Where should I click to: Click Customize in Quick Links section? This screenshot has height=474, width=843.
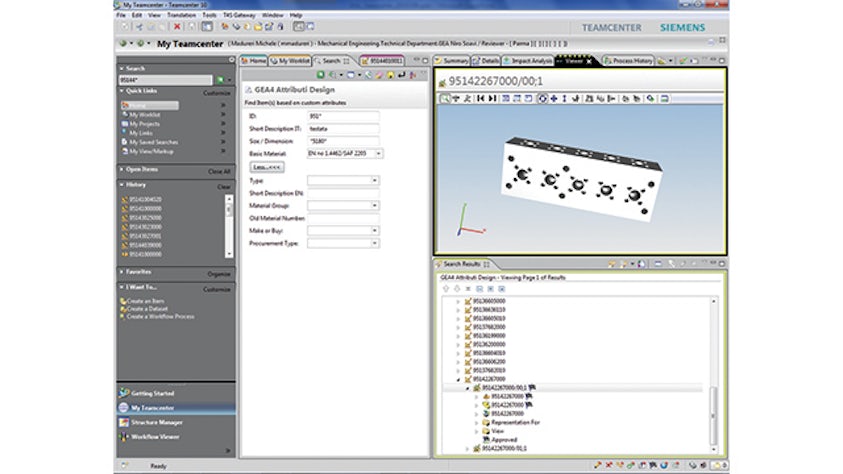pos(217,93)
